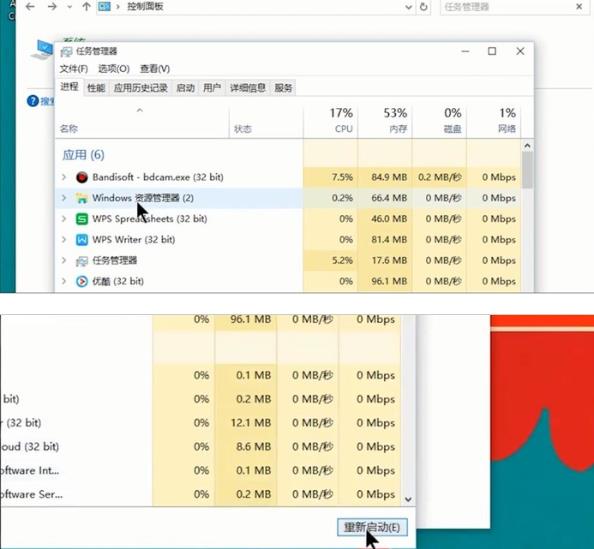Click the refresh icon beside address bar
Screen dimensions: 594x549
coord(424,6)
